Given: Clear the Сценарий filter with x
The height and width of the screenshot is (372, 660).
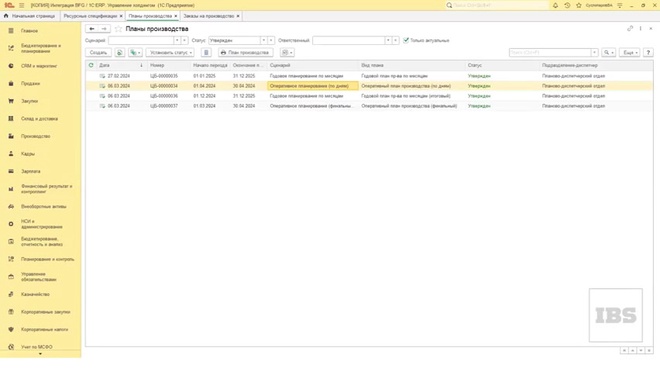Looking at the screenshot, I should point(184,40).
